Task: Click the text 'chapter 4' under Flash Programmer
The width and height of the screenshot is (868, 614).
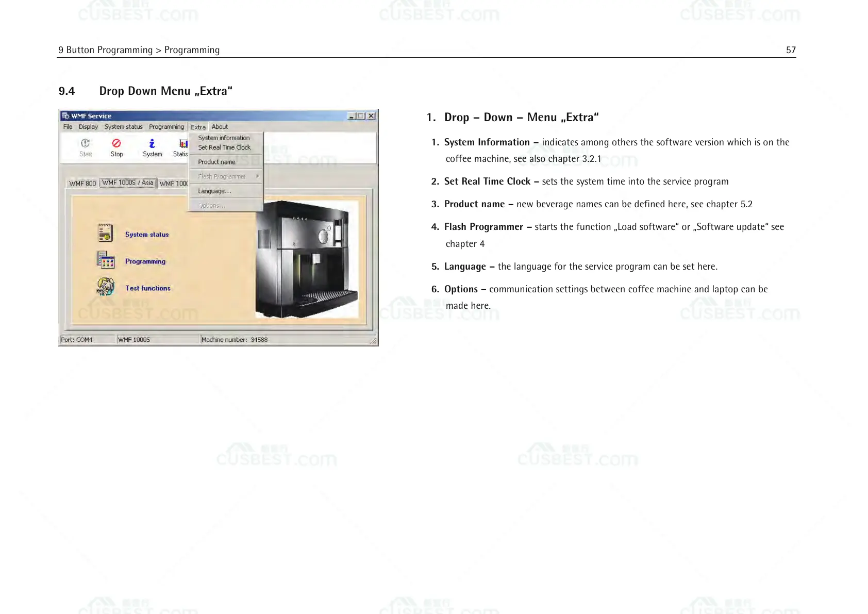Action: pos(465,244)
